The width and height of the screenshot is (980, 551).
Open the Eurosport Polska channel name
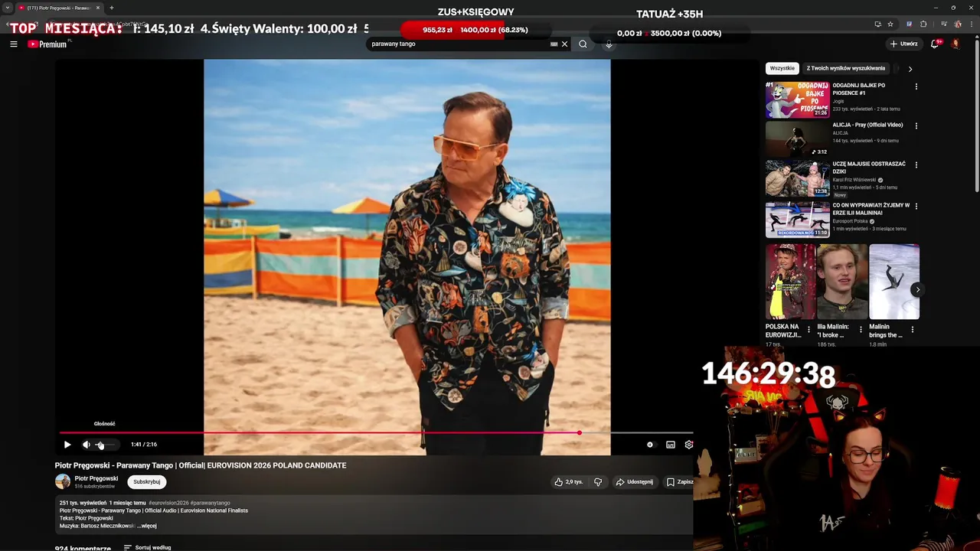coord(850,221)
